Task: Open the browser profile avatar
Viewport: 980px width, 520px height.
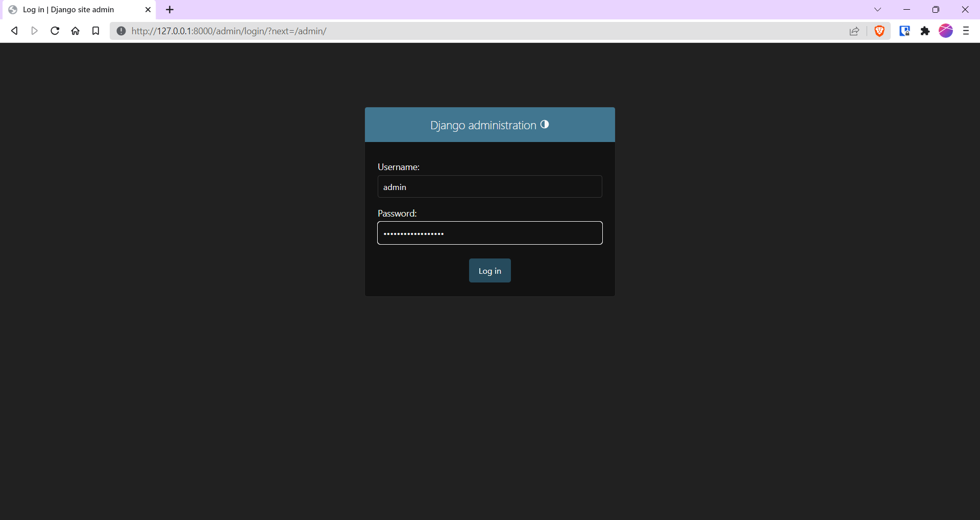Action: point(946,31)
